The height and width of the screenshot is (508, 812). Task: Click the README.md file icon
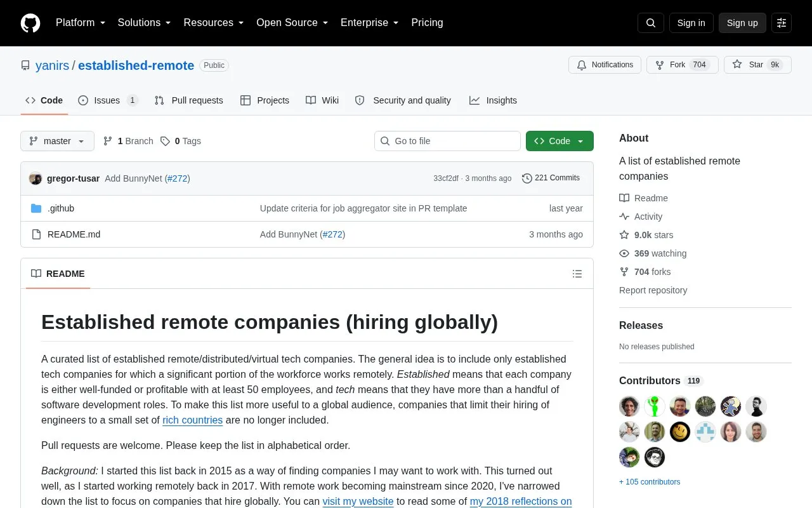pos(36,234)
